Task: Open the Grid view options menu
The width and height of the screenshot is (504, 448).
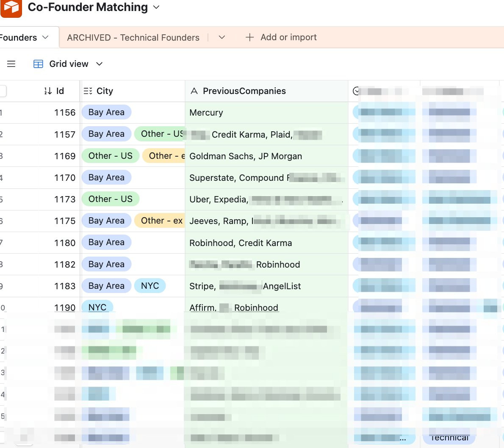Action: [69, 64]
